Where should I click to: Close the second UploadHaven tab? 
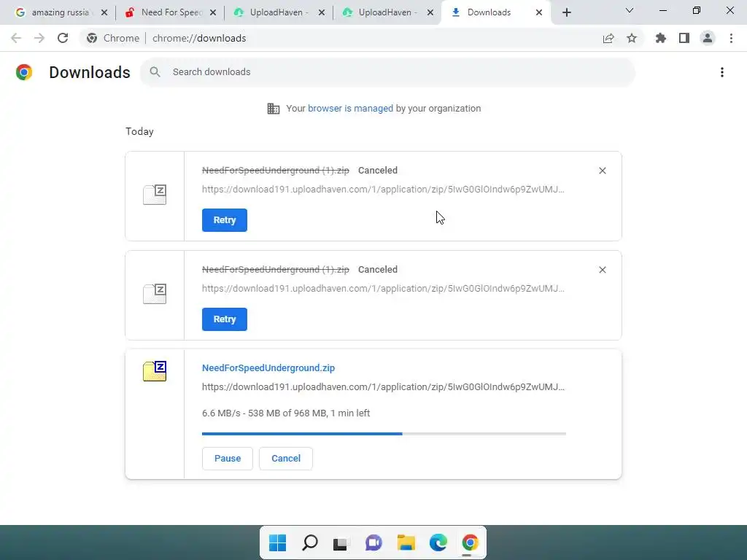pyautogui.click(x=430, y=12)
